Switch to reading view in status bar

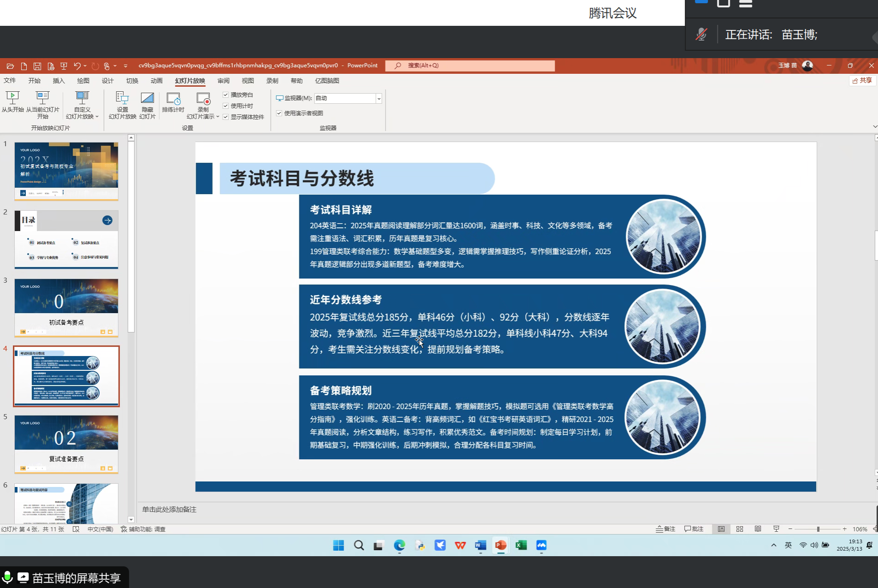[758, 529]
